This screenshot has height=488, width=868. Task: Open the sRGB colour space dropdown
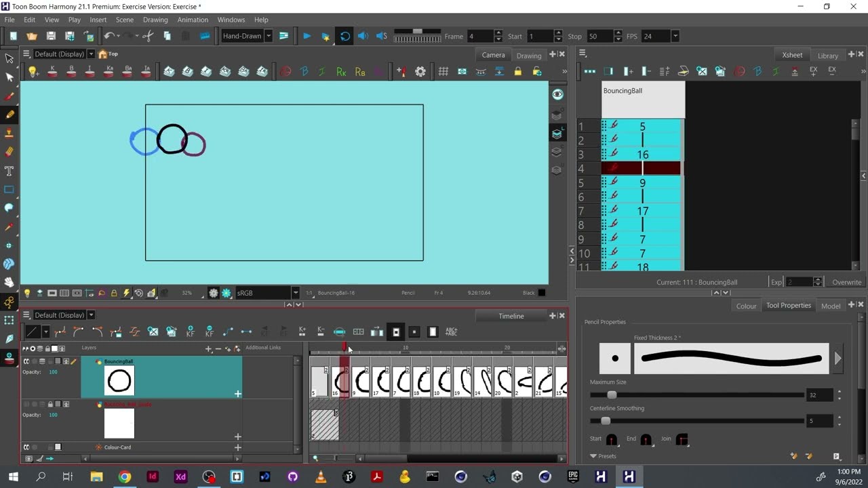click(295, 293)
